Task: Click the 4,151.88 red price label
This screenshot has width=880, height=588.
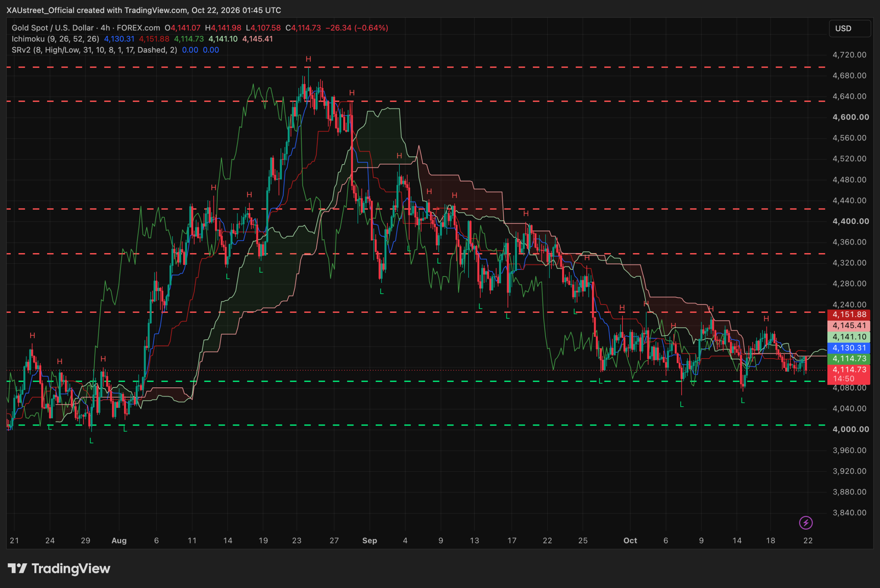Action: coord(849,315)
